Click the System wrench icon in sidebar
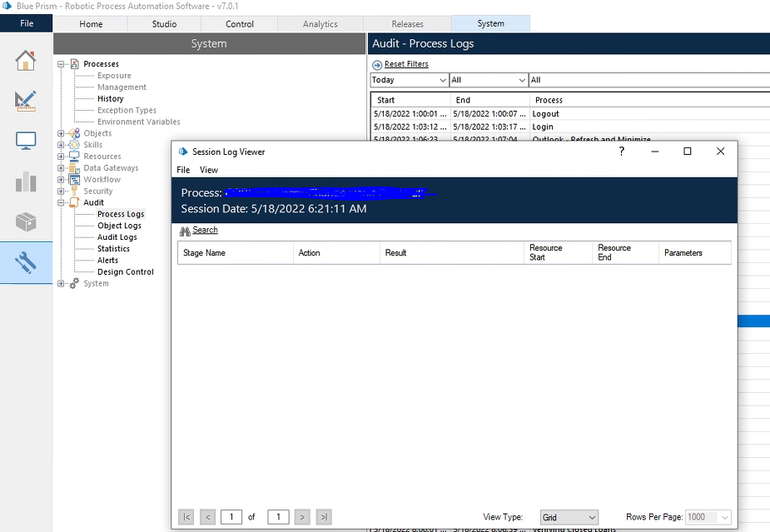The height and width of the screenshot is (532, 770). tap(26, 262)
